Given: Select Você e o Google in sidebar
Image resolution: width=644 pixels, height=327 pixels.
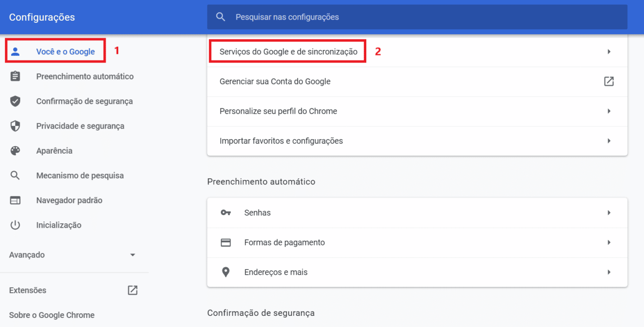Looking at the screenshot, I should coord(65,51).
